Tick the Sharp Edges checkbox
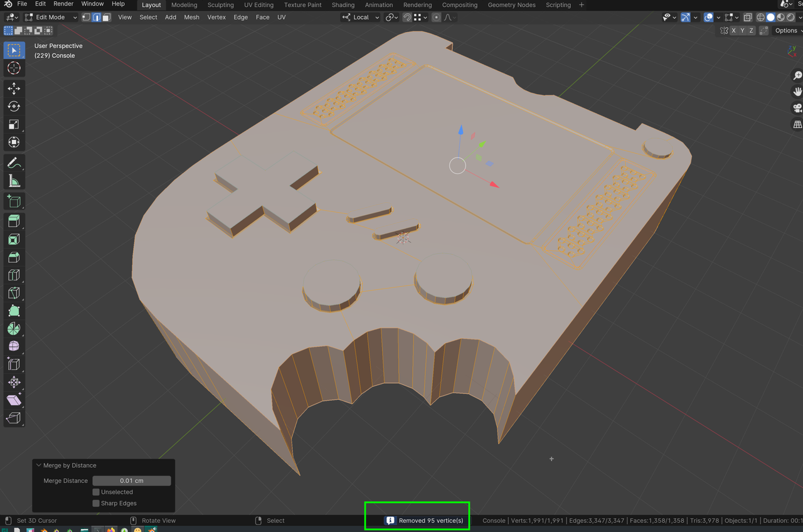 point(96,503)
